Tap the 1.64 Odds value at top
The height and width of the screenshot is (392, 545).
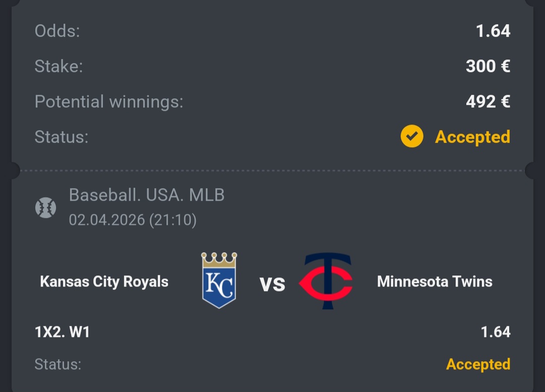[493, 31]
